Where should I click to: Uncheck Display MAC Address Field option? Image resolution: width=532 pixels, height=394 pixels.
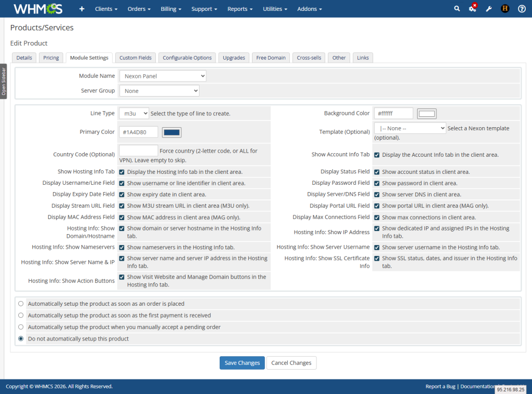point(122,217)
